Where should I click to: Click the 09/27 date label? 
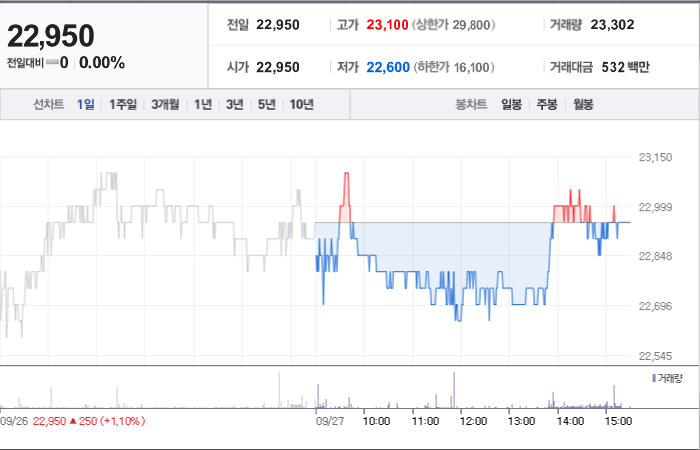coord(330,421)
